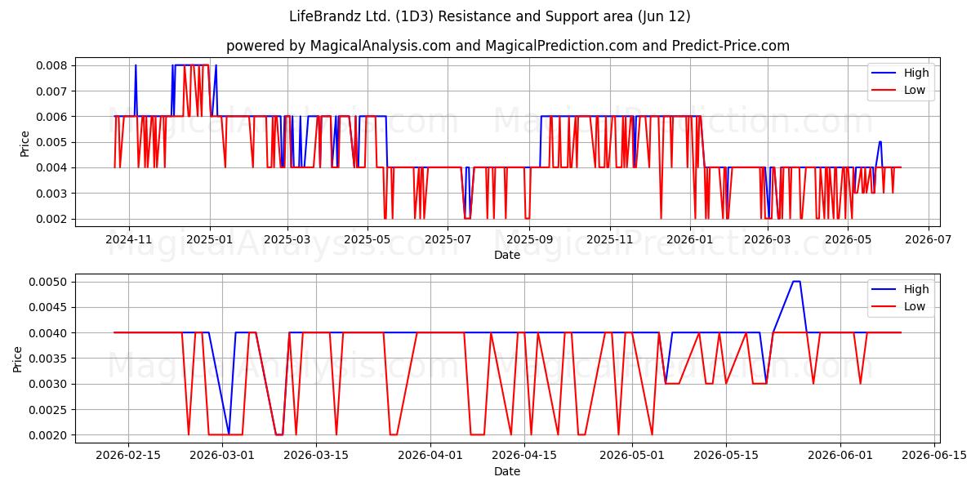Click the '2026-05-15' date tick label
980x490 pixels.
point(726,456)
